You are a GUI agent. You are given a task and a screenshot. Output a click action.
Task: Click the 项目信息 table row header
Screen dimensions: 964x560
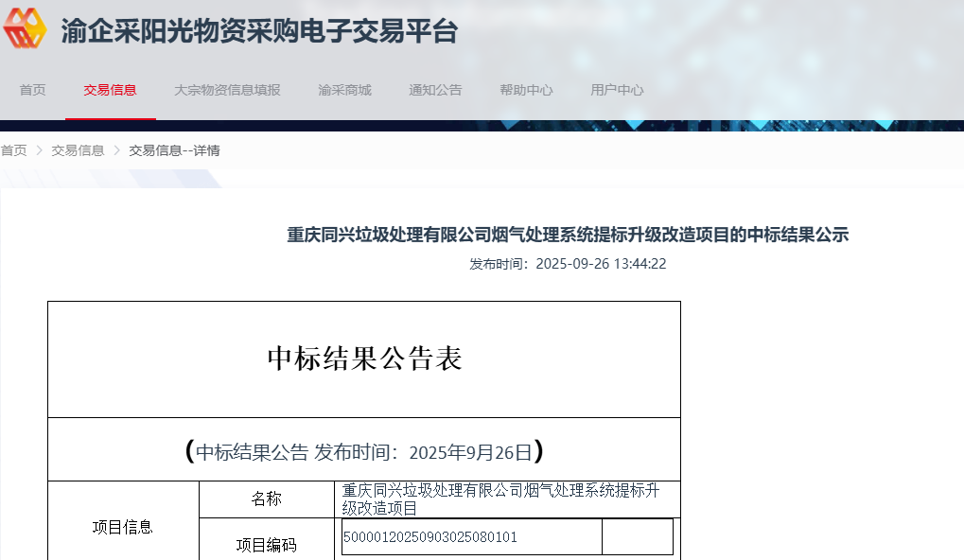(x=123, y=527)
